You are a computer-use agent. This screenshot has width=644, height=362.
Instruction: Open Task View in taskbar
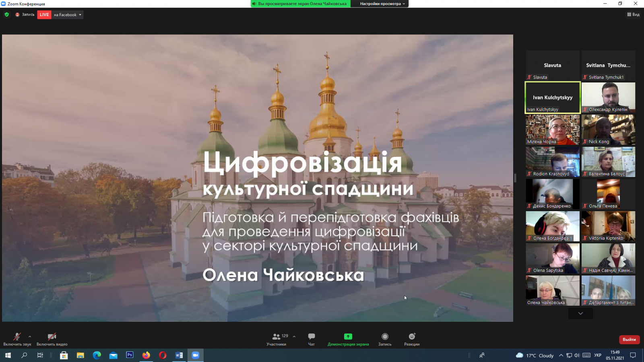pos(40,355)
